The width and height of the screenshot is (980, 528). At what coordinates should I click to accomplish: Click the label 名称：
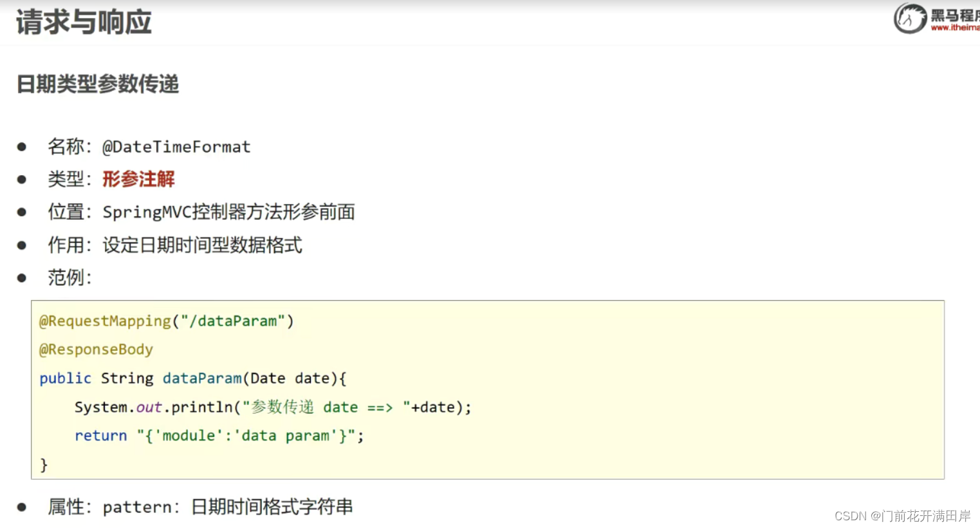pyautogui.click(x=70, y=147)
